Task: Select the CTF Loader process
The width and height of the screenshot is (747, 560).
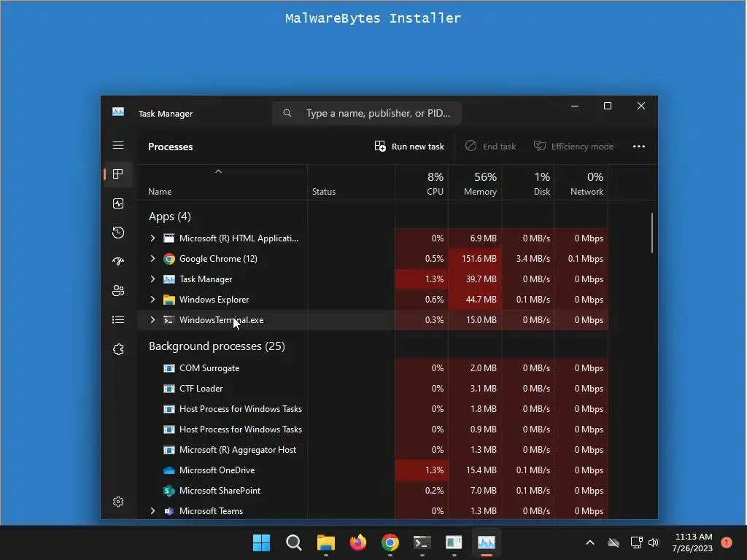Action: (x=201, y=389)
